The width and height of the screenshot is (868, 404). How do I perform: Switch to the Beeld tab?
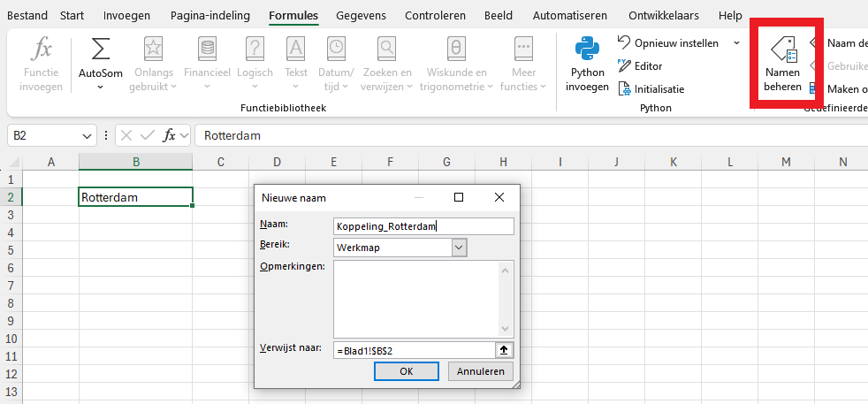pyautogui.click(x=499, y=16)
